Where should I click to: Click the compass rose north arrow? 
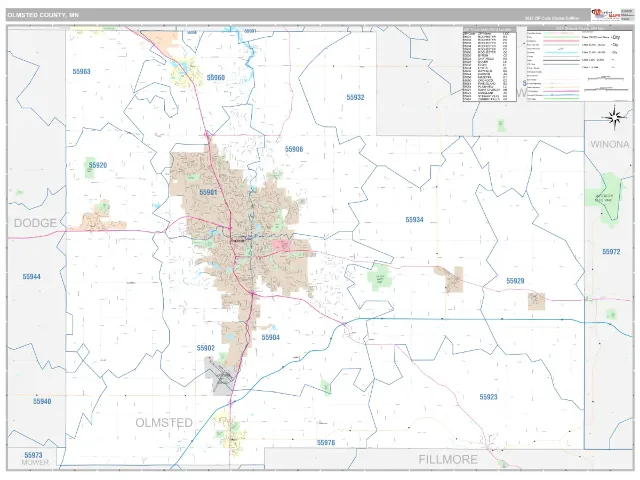tap(614, 118)
